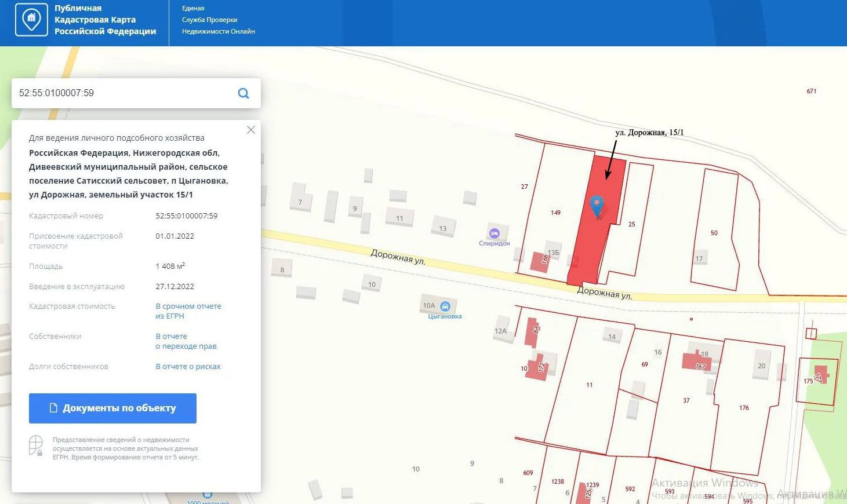Click the blue location pin on the parcel
The height and width of the screenshot is (504, 847).
point(597,204)
